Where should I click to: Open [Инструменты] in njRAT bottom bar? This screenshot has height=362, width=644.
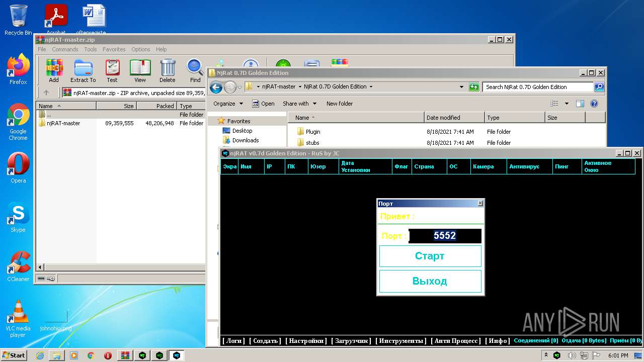[401, 341]
